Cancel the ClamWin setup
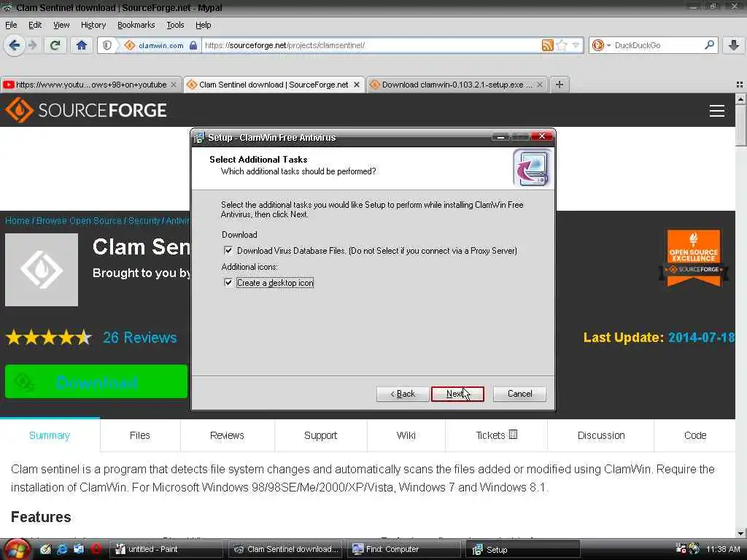Screen dimensions: 747x560 519,394
